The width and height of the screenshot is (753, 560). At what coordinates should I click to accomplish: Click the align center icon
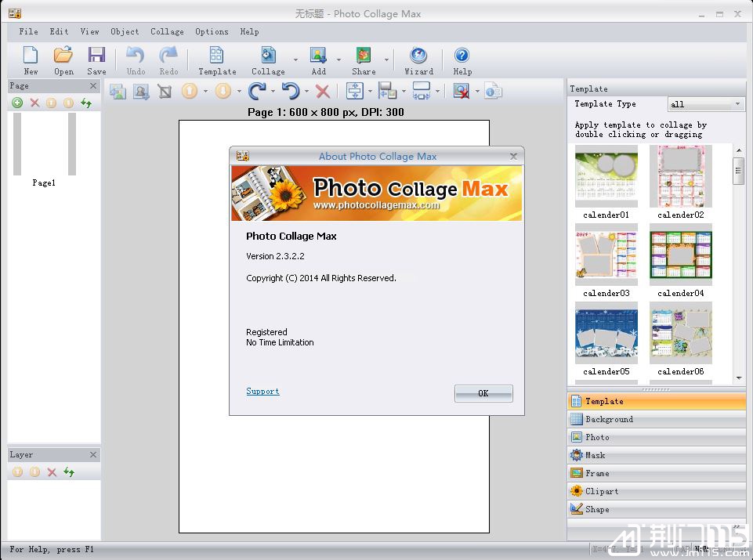click(355, 91)
